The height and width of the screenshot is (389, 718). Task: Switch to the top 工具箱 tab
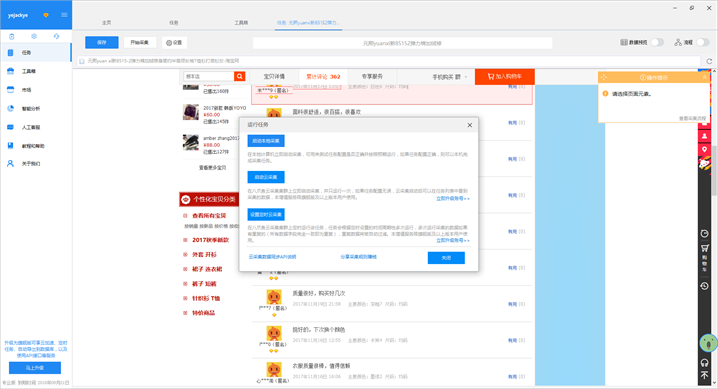pos(241,22)
